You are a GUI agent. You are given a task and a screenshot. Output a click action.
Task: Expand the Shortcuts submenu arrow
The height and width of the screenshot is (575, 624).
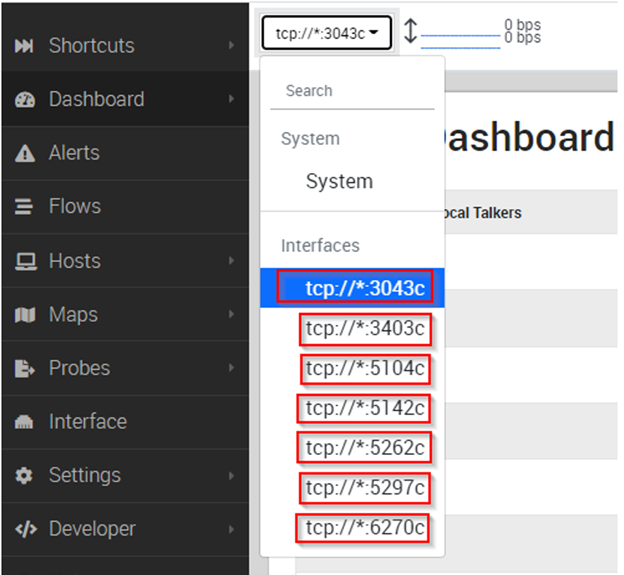tap(232, 45)
